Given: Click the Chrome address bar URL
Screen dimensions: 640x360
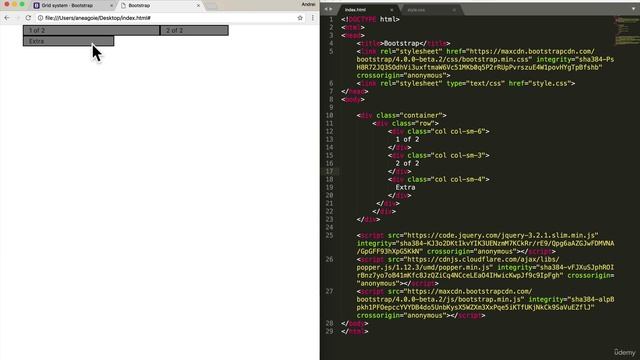Looking at the screenshot, I should (98, 18).
